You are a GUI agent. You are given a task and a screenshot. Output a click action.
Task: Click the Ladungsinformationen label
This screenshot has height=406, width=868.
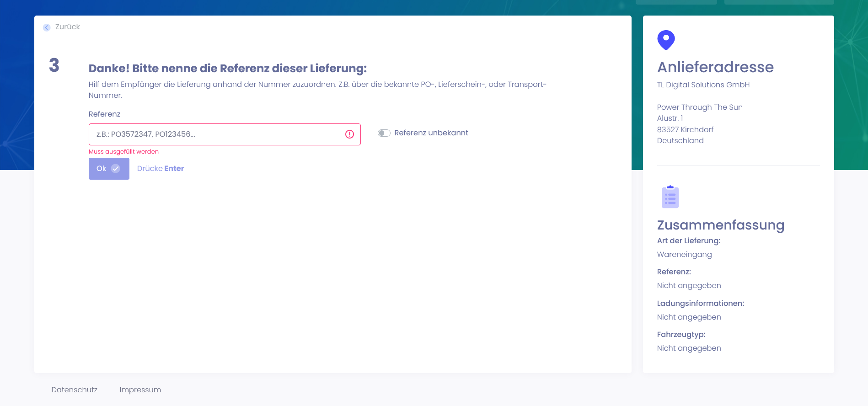pos(700,303)
